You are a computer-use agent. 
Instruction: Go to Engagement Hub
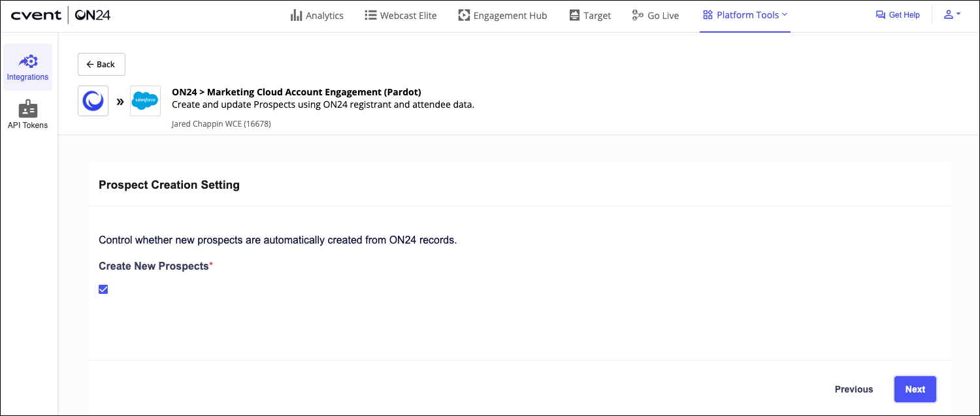click(x=502, y=15)
